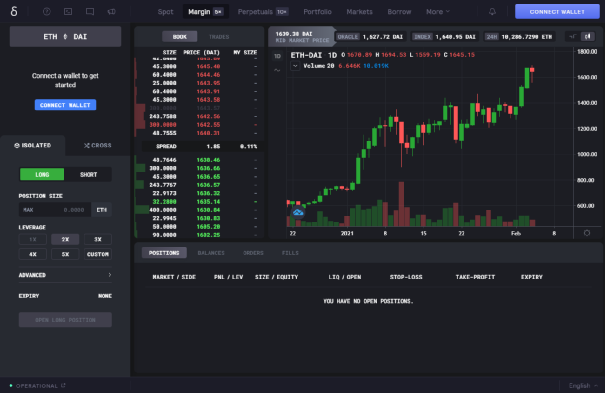Select the Short position side

(x=88, y=174)
